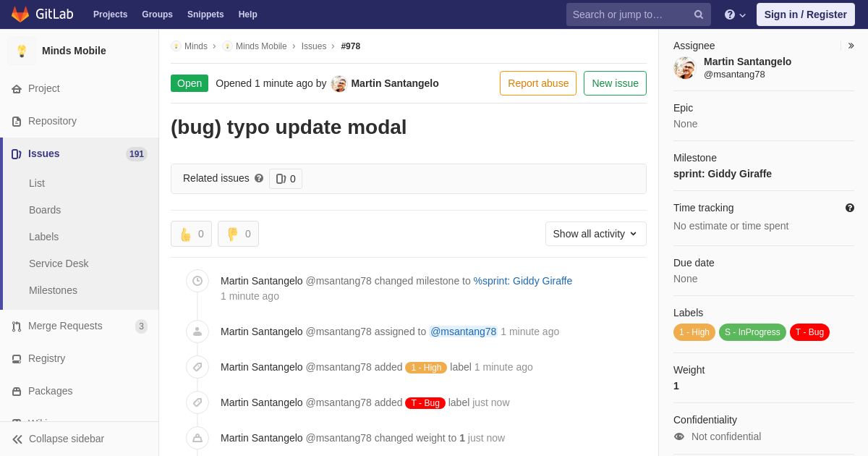Click the weight activity icon

tap(197, 438)
